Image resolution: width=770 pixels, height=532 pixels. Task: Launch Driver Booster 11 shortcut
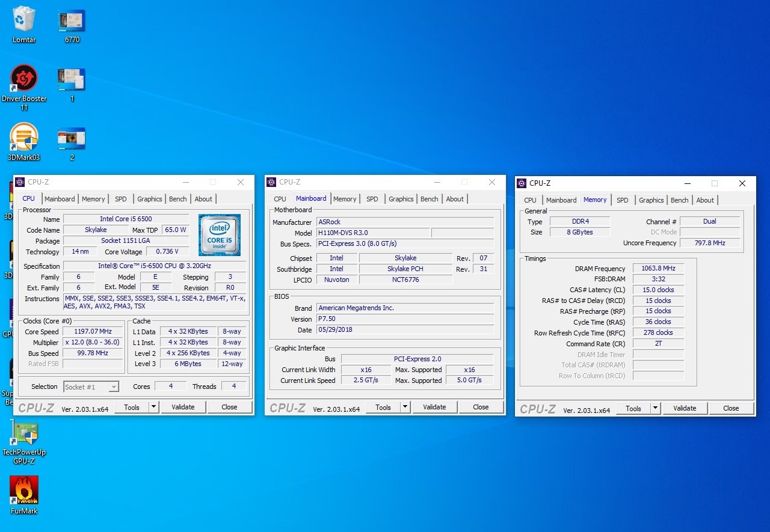pyautogui.click(x=24, y=88)
